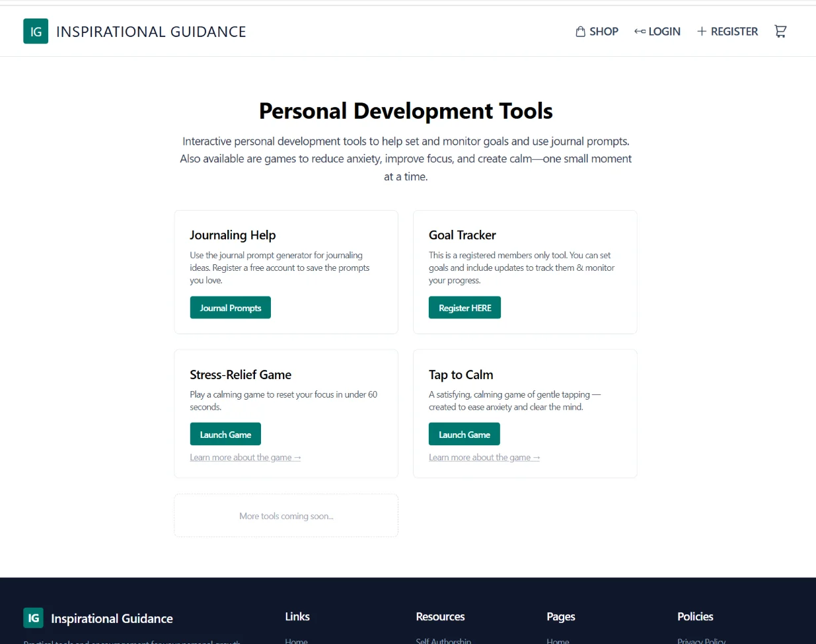Viewport: 816px width, 644px height.
Task: Click the plus icon beside REGISTER
Action: pyautogui.click(x=702, y=32)
